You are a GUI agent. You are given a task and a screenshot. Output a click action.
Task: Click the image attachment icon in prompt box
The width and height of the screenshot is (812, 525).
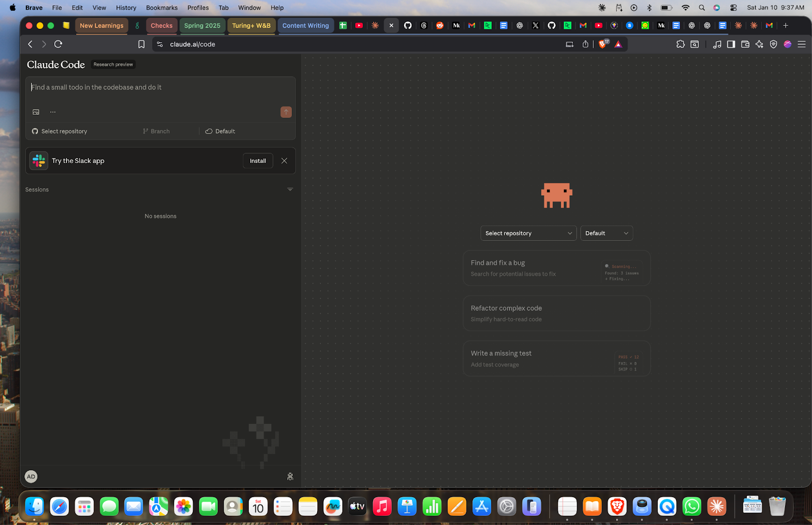click(x=36, y=112)
